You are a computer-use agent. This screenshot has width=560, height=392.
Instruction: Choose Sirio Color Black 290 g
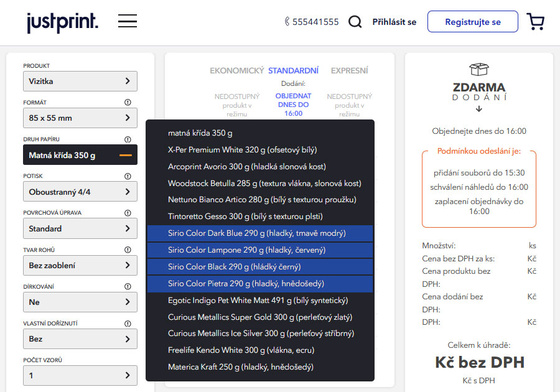[x=260, y=267]
